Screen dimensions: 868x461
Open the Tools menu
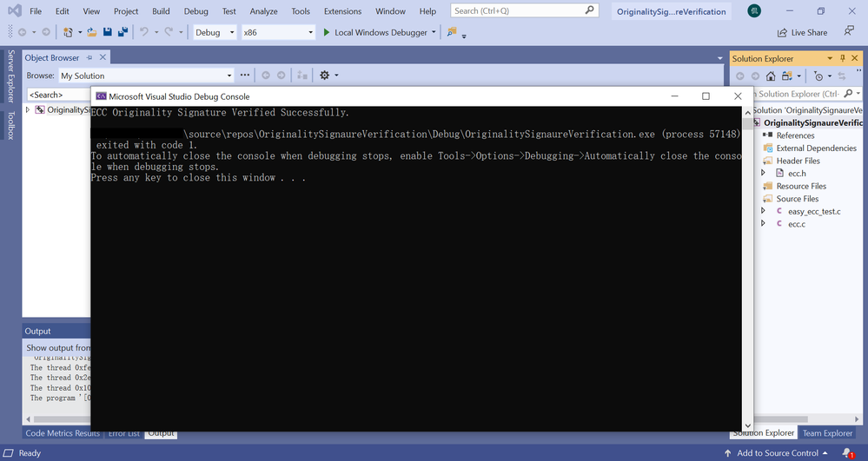click(301, 11)
